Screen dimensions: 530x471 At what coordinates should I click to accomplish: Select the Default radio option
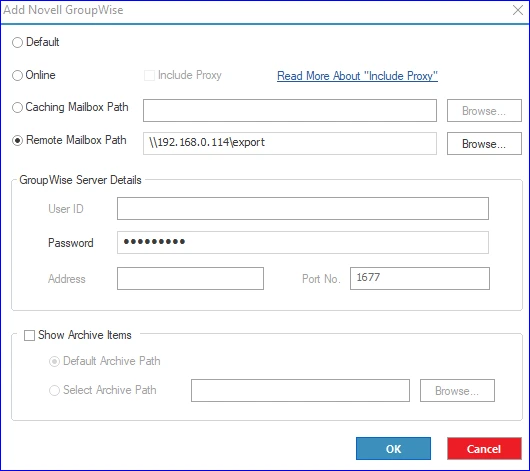(17, 43)
